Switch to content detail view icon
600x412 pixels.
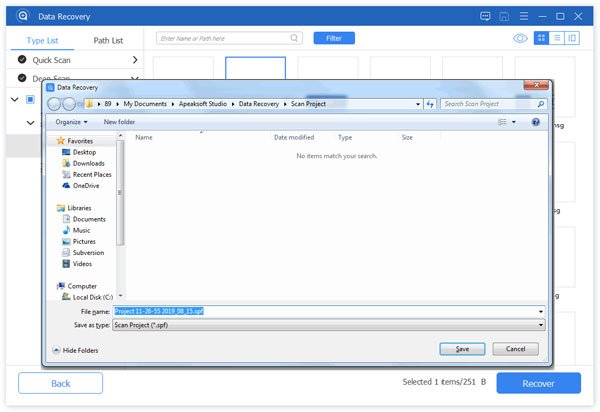572,38
